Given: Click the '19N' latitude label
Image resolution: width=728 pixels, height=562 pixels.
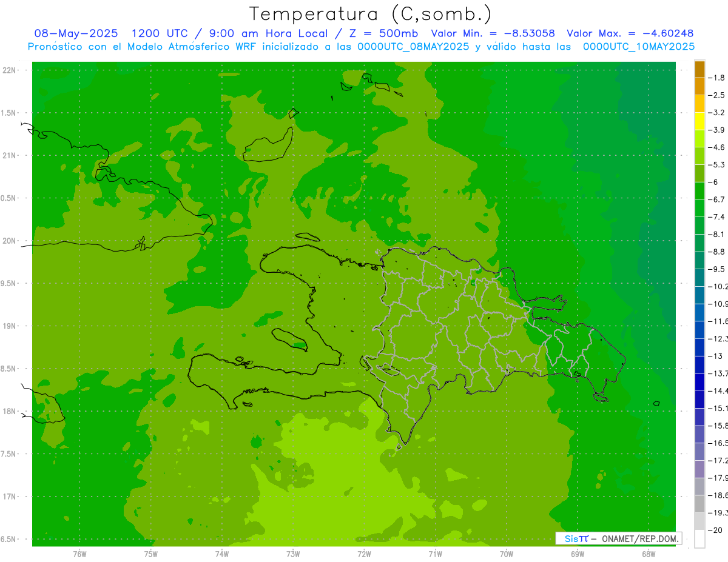Looking at the screenshot, I should [8, 326].
